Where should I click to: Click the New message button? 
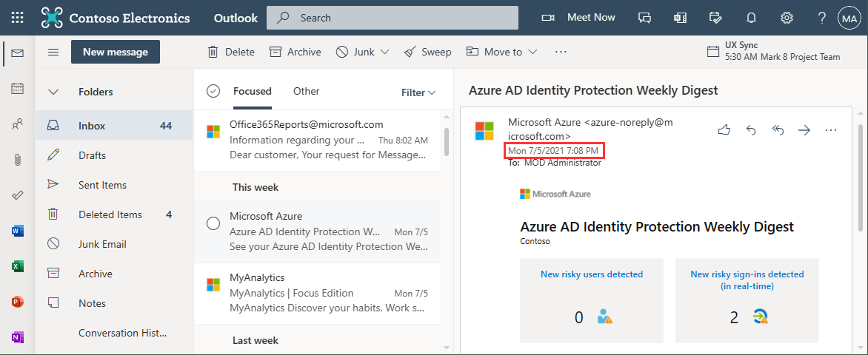[x=115, y=52]
